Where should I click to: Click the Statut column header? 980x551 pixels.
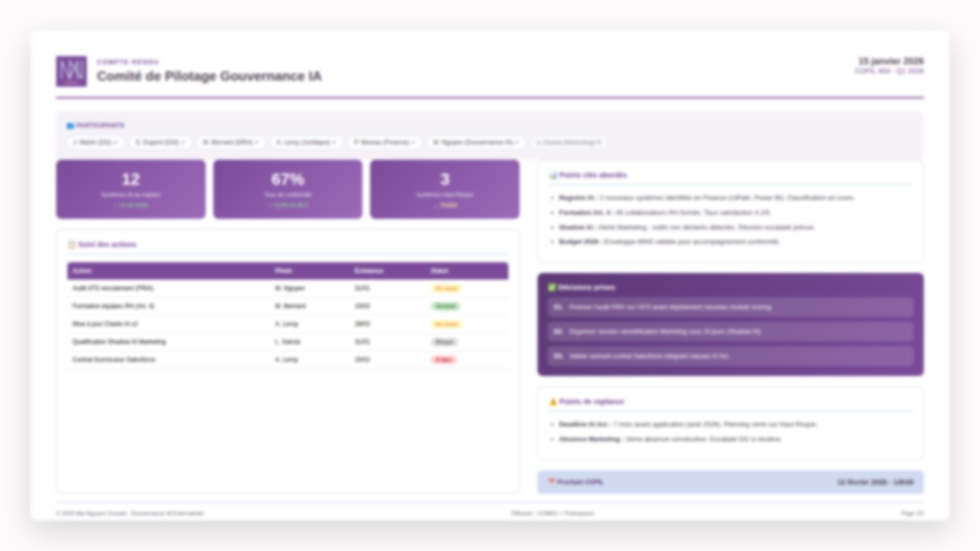tap(439, 271)
